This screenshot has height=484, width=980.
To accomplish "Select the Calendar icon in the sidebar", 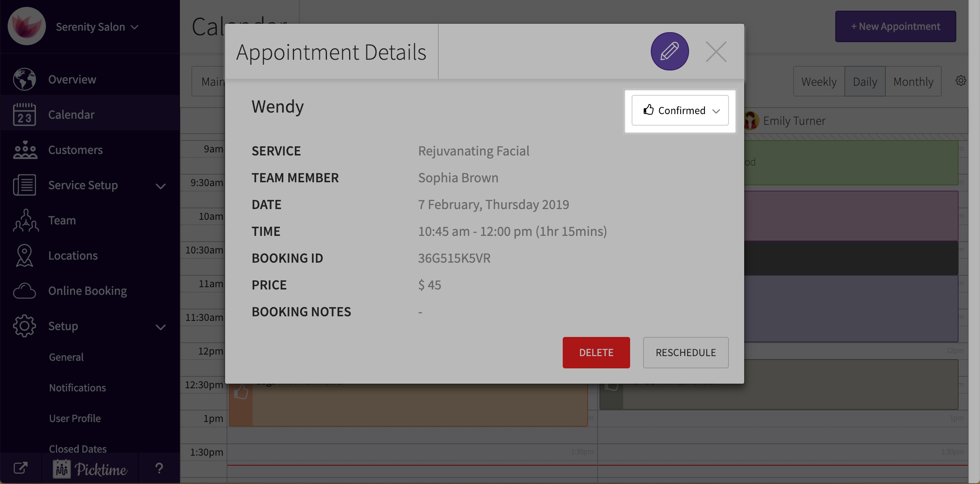I will tap(24, 114).
